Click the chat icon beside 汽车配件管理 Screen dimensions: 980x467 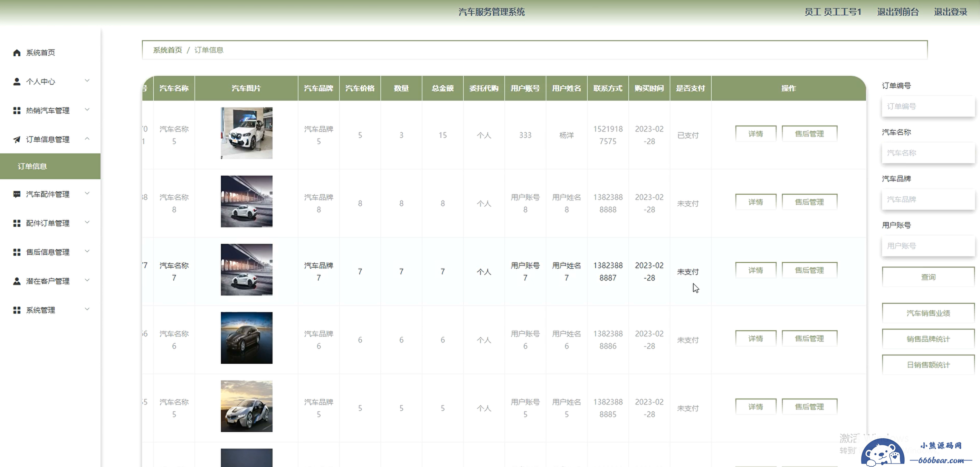coord(17,194)
